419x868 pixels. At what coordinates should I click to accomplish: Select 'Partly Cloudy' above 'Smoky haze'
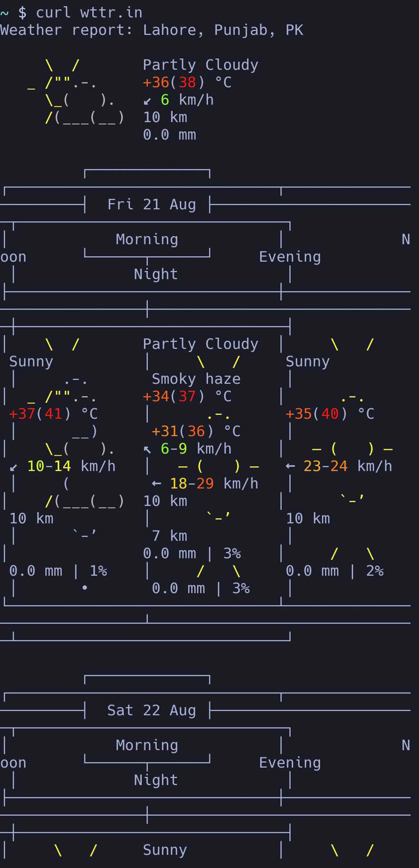[200, 344]
